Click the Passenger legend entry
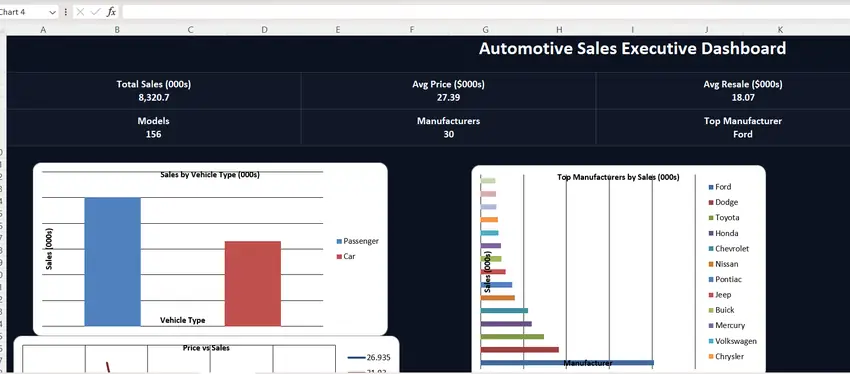This screenshot has width=850, height=374. 357,241
